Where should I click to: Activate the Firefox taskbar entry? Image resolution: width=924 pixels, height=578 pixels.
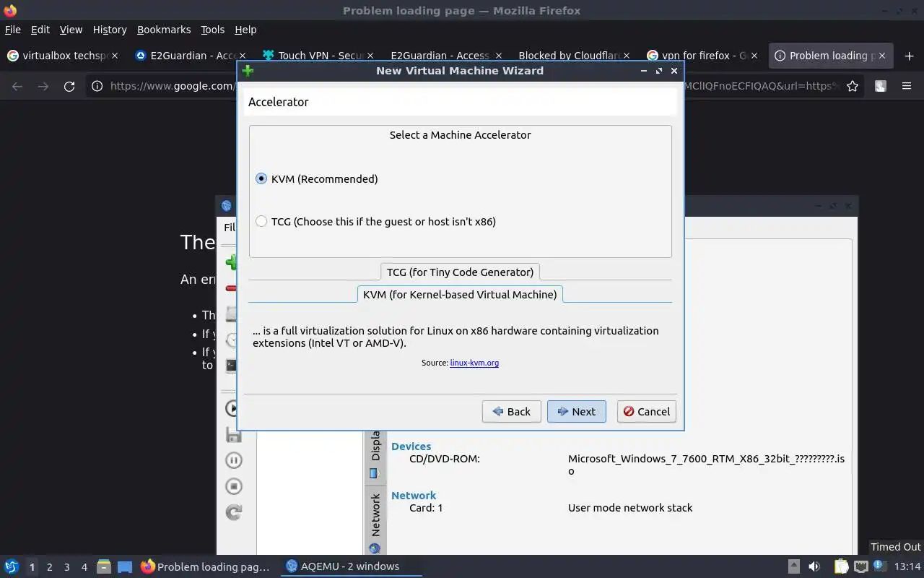[205, 566]
